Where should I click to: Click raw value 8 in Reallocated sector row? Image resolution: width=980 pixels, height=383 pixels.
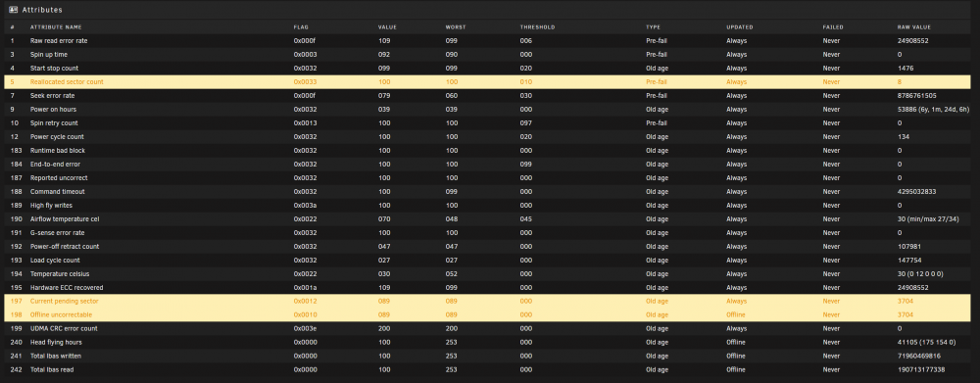click(x=900, y=82)
